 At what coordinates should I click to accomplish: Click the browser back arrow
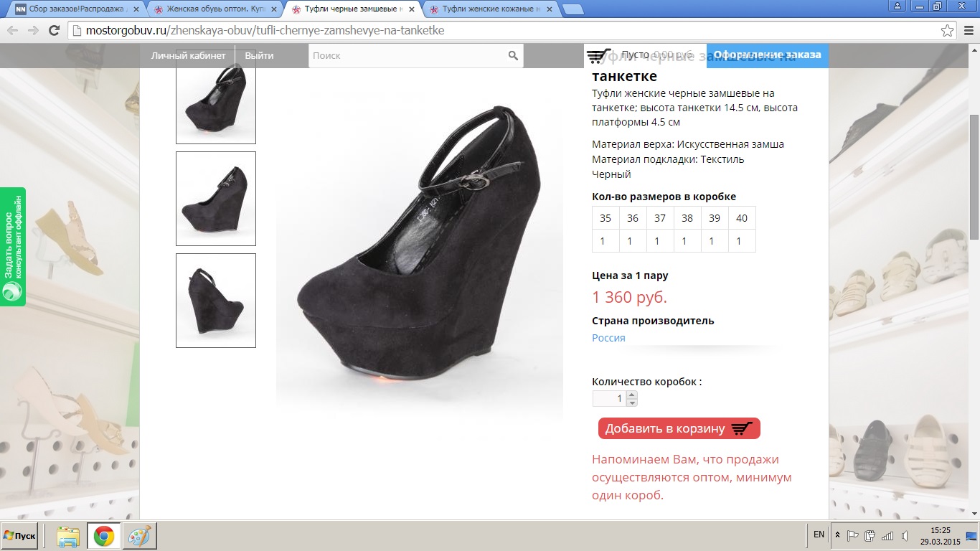pos(13,30)
